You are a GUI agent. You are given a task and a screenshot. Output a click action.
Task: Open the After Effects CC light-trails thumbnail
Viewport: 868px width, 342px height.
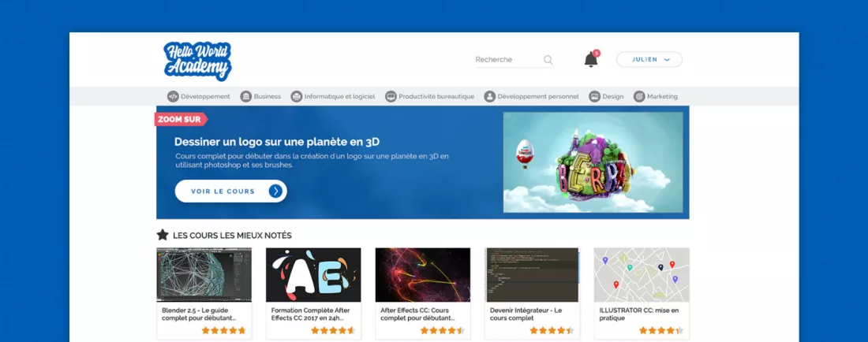tap(423, 274)
